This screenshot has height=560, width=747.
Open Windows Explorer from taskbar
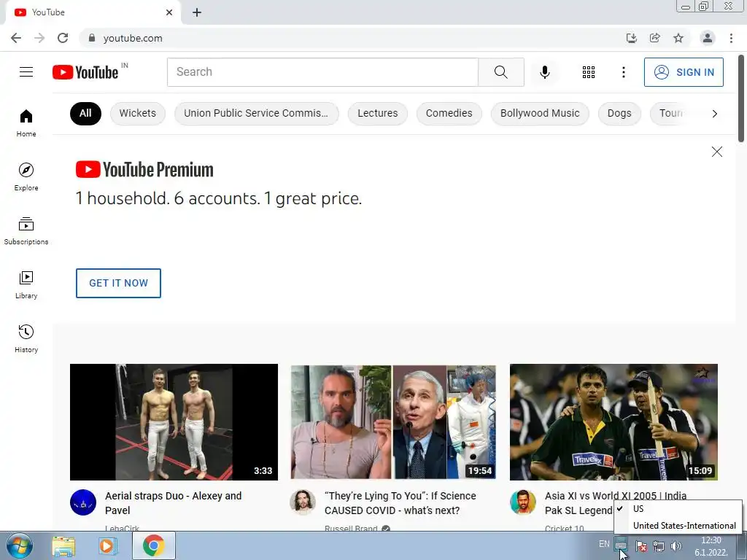tap(63, 545)
